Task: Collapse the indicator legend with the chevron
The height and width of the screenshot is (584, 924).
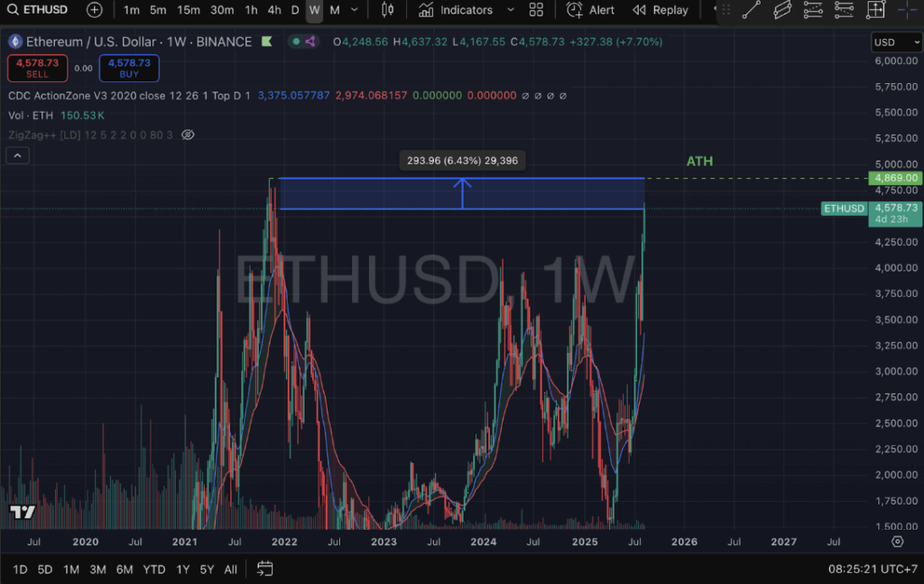Action: [x=19, y=155]
